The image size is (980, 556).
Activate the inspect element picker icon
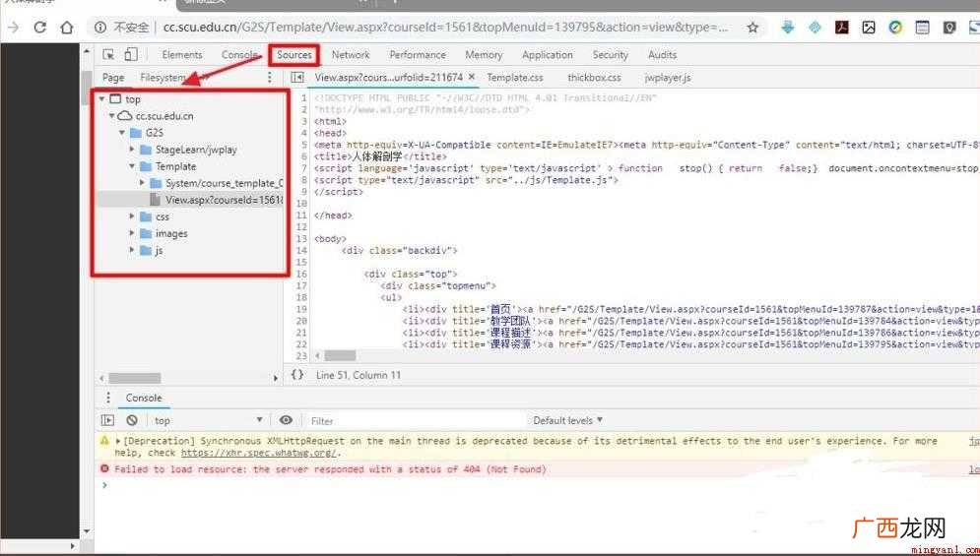coord(108,55)
